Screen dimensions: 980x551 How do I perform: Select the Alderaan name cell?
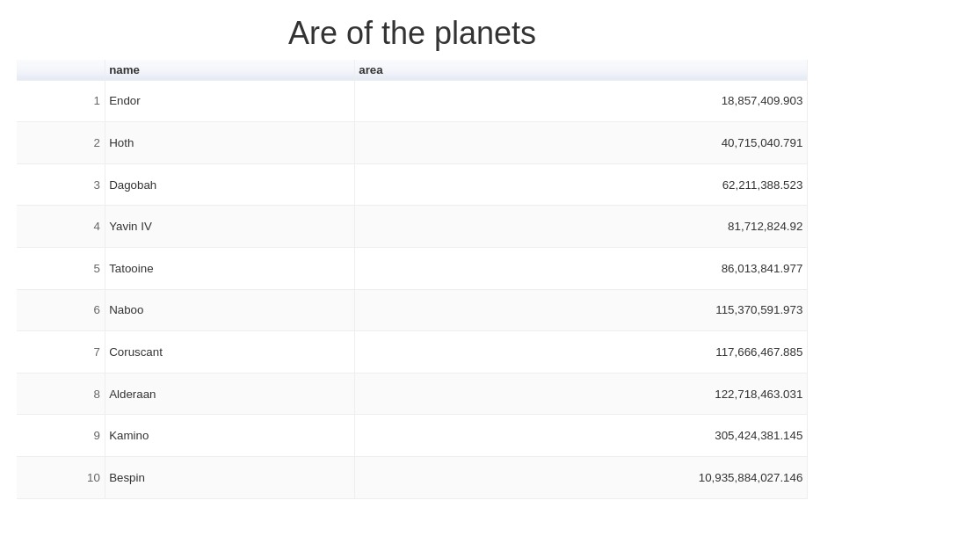229,395
